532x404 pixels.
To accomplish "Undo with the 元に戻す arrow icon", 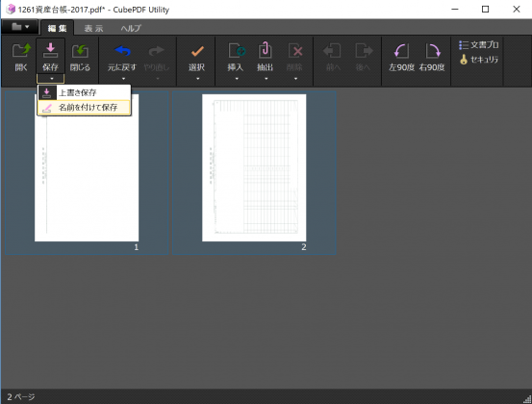I will [x=122, y=51].
